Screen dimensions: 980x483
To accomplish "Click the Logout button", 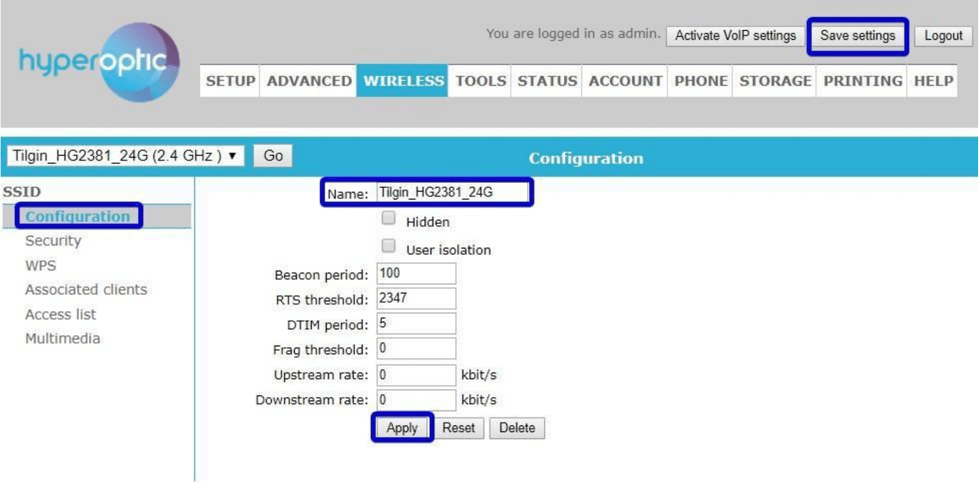I will 943,36.
